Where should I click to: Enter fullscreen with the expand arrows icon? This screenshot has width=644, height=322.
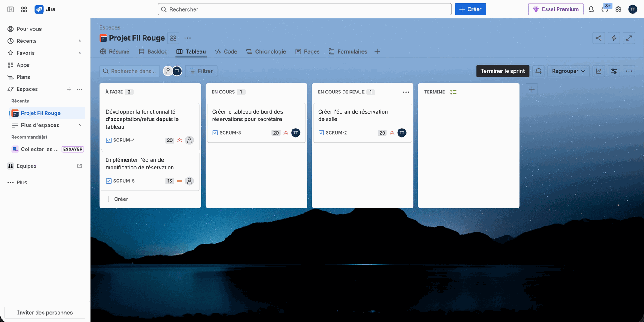click(629, 38)
